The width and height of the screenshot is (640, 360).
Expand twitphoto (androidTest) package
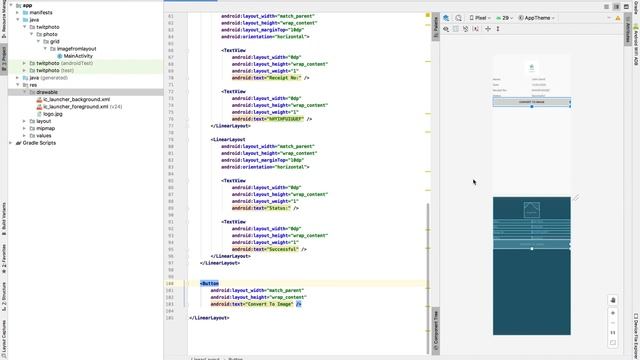25,63
